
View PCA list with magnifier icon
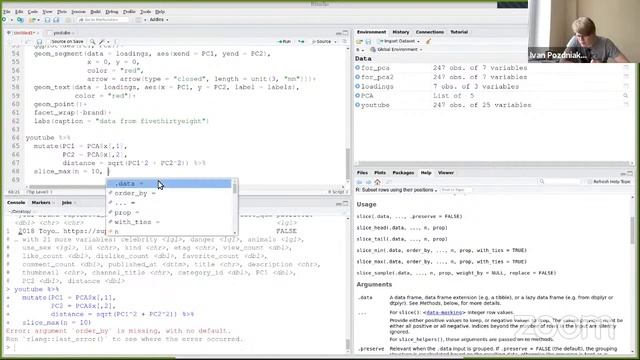coord(625,96)
